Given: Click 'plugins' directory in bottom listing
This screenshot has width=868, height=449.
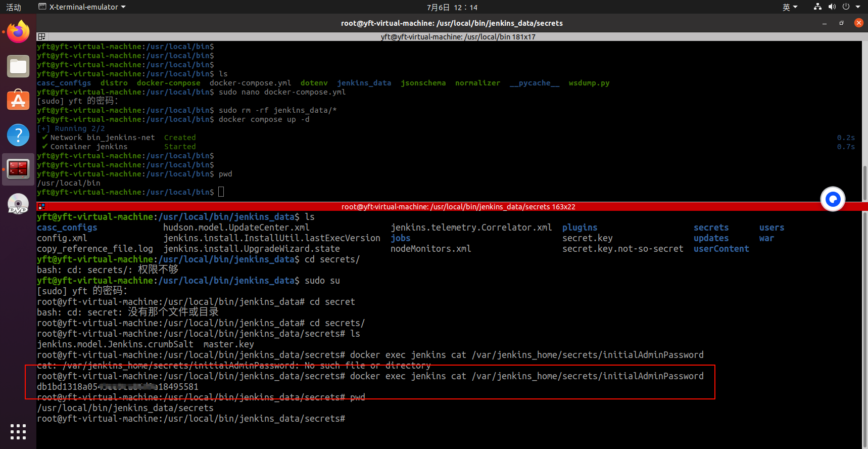Looking at the screenshot, I should [x=580, y=228].
